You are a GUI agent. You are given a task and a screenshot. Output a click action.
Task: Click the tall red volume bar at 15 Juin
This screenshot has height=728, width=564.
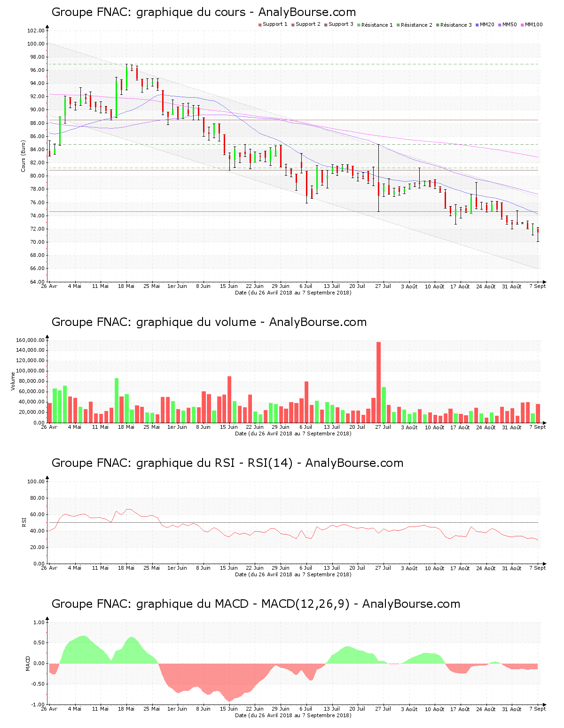[229, 399]
